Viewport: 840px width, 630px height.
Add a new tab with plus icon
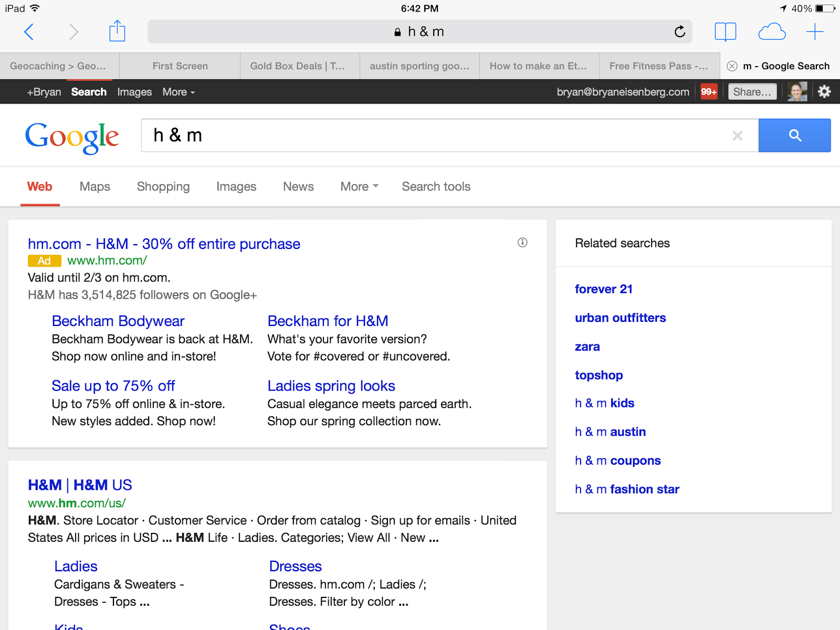point(815,32)
